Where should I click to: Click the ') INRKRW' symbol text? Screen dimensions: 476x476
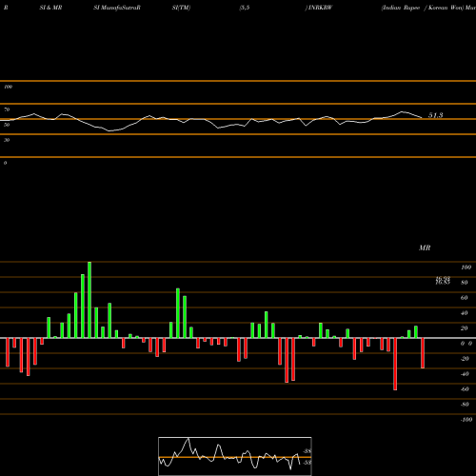[319, 8]
